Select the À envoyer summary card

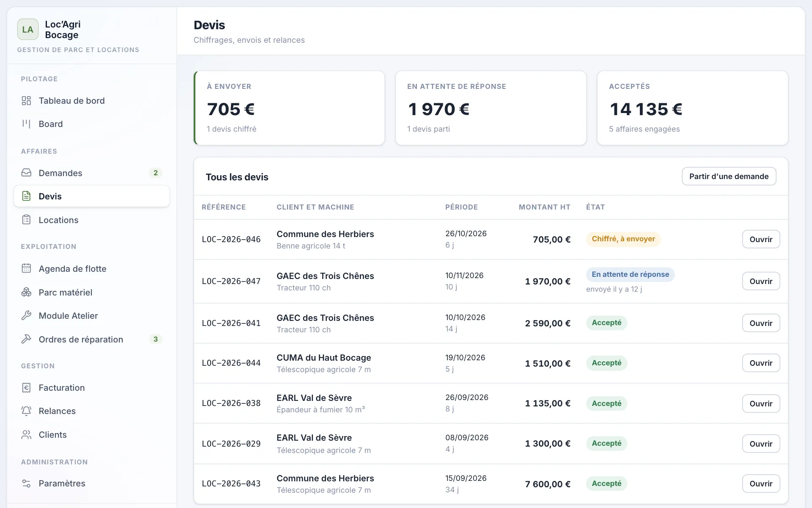click(x=289, y=108)
